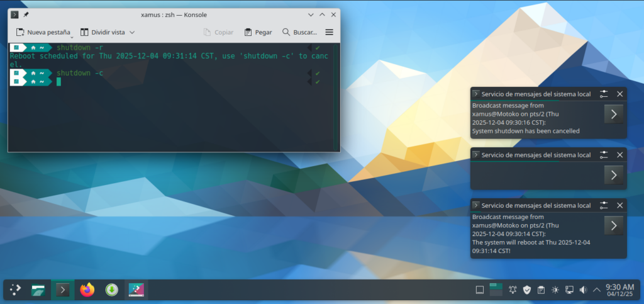Open the audio volume tray icon
This screenshot has width=644, height=304.
point(583,290)
